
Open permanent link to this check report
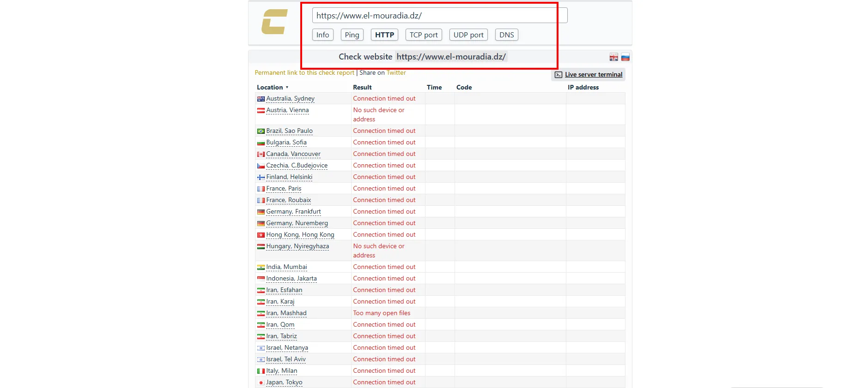(304, 72)
